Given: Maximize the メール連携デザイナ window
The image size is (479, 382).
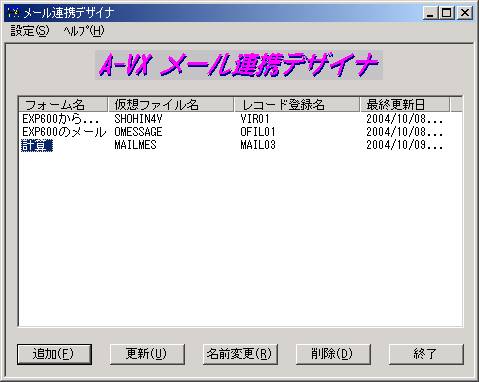Looking at the screenshot, I should 447,13.
